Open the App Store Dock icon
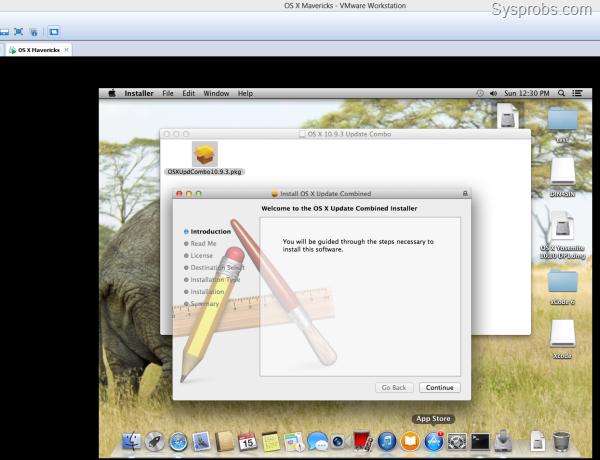Image resolution: width=600 pixels, height=460 pixels. pyautogui.click(x=434, y=441)
